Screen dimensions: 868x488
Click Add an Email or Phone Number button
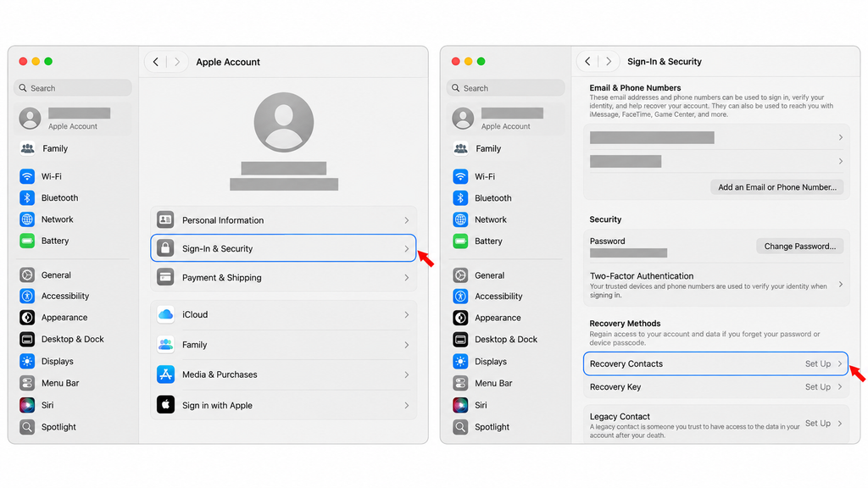(777, 187)
